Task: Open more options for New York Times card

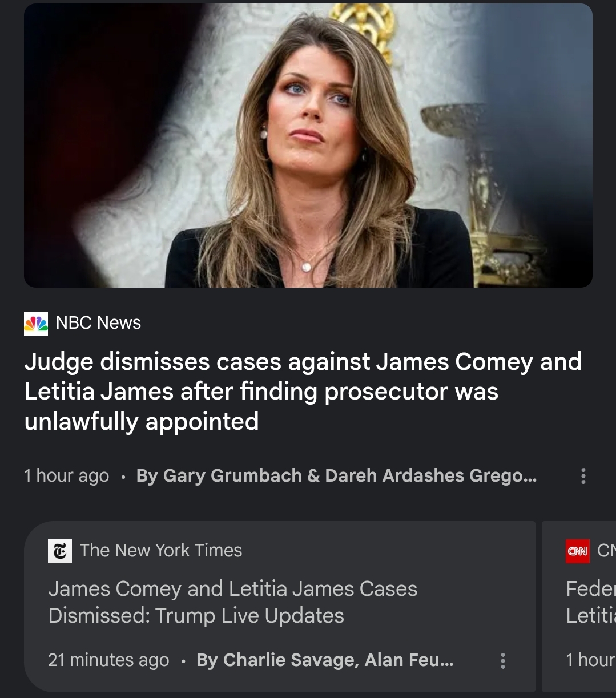Action: point(502,660)
